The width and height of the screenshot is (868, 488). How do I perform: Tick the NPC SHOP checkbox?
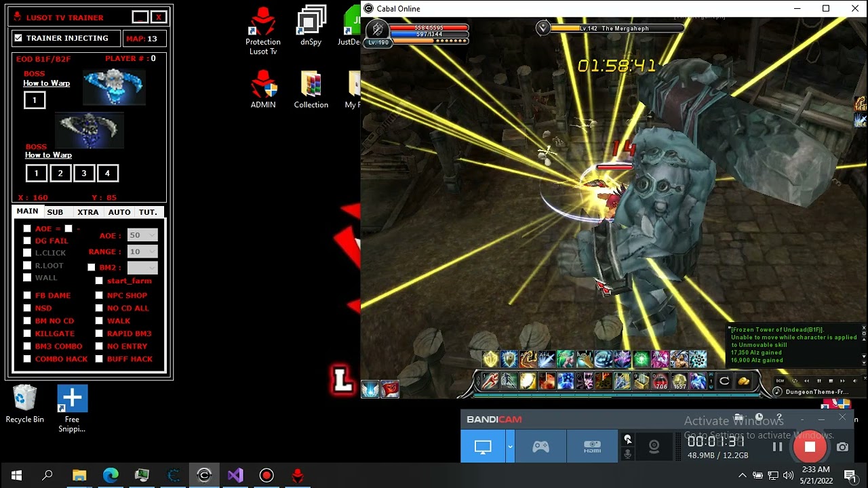pyautogui.click(x=99, y=296)
